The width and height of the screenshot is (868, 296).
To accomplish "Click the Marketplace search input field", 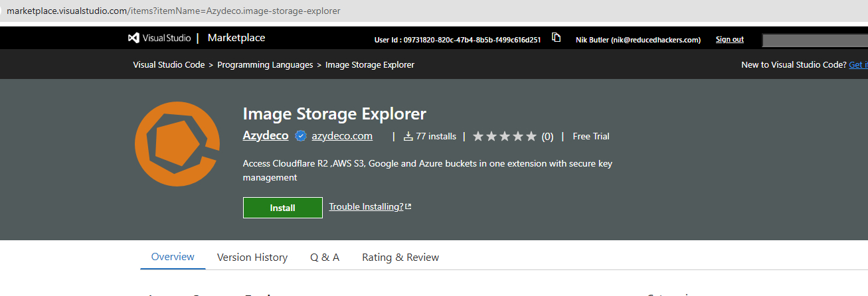I will coord(814,40).
